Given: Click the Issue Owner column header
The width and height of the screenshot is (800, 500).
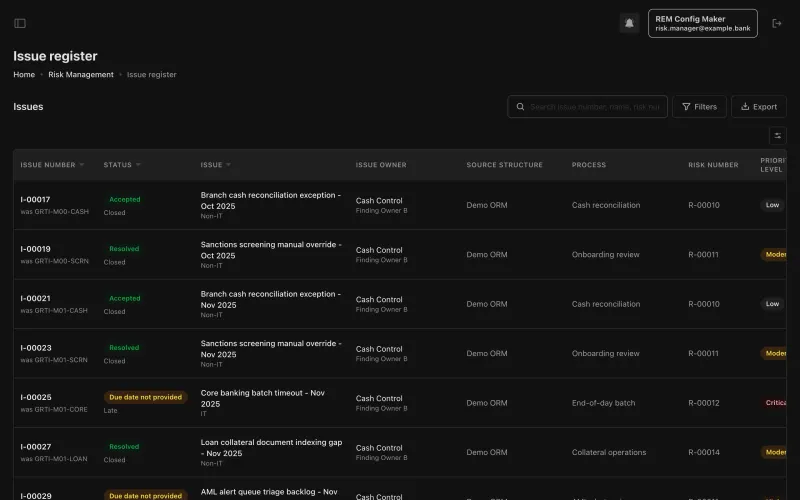Looking at the screenshot, I should click(x=381, y=165).
